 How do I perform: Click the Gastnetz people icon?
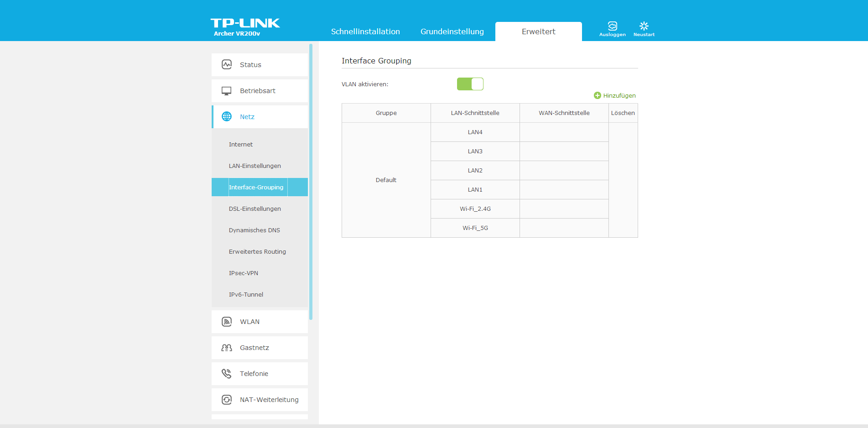227,348
